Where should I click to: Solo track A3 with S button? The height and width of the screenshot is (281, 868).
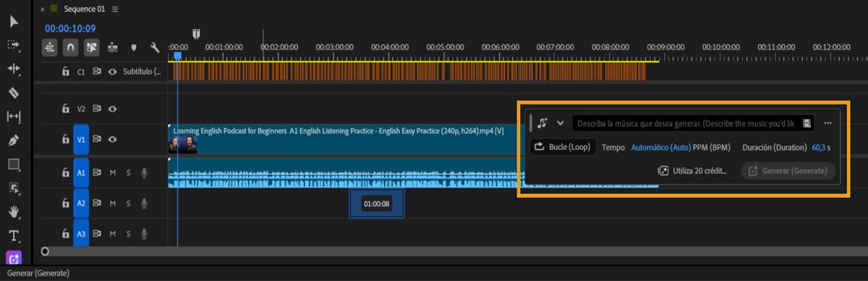tap(129, 234)
